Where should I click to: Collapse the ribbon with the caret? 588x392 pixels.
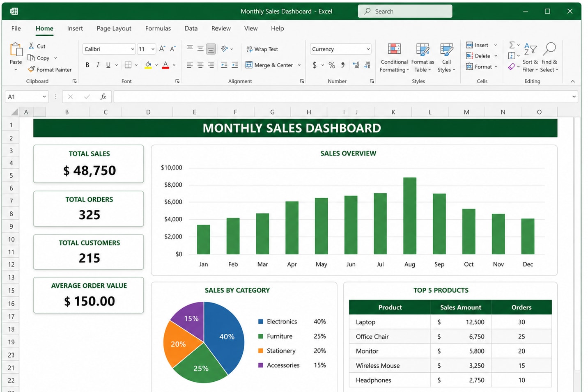(573, 81)
